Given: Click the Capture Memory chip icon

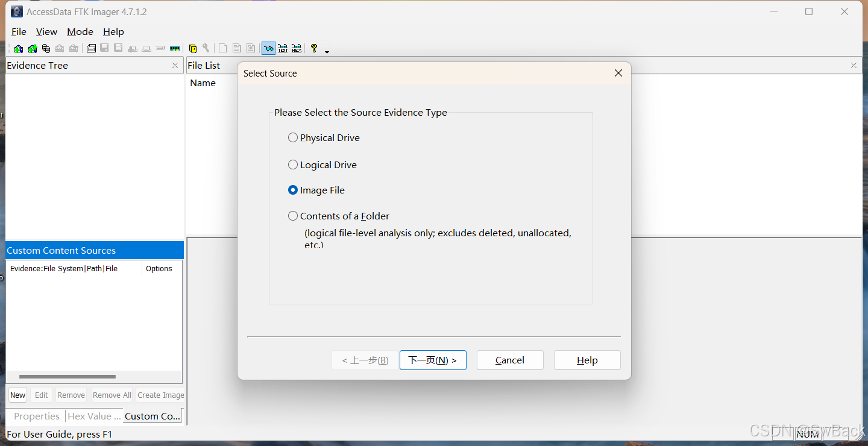Looking at the screenshot, I should coord(175,49).
